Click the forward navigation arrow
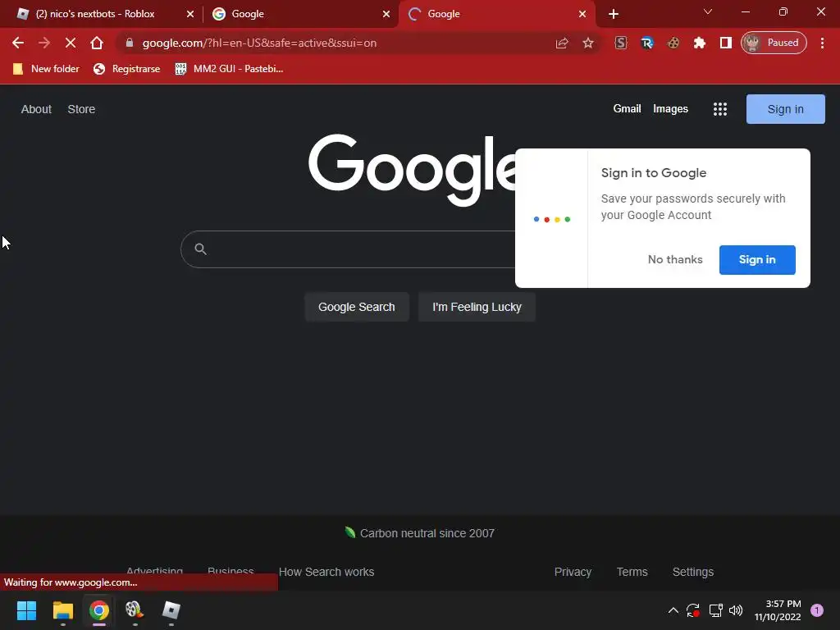Screen dimensions: 840x630 click(44, 43)
